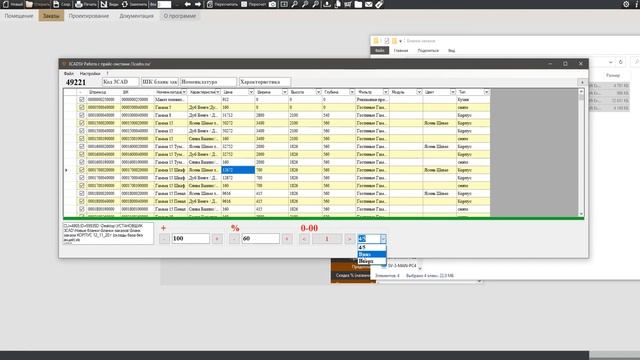The width and height of the screenshot is (640, 360).
Task: Switch to the Помещение tab
Action: (19, 16)
